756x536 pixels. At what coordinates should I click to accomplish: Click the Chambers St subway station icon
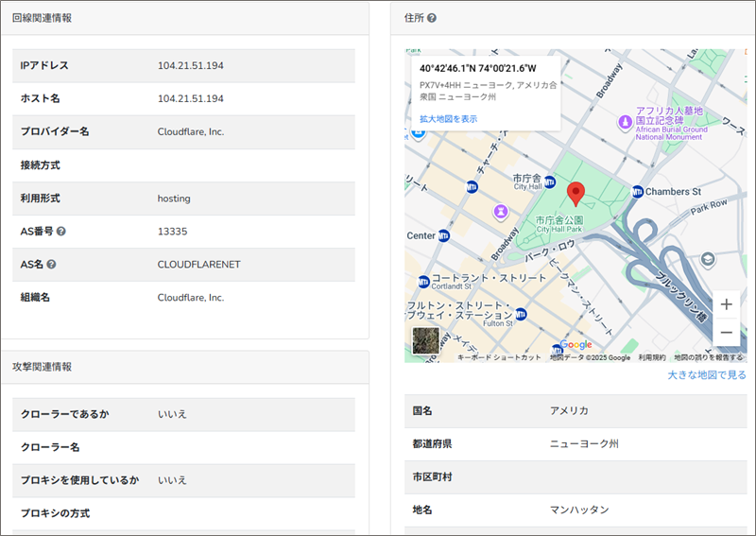pos(638,191)
